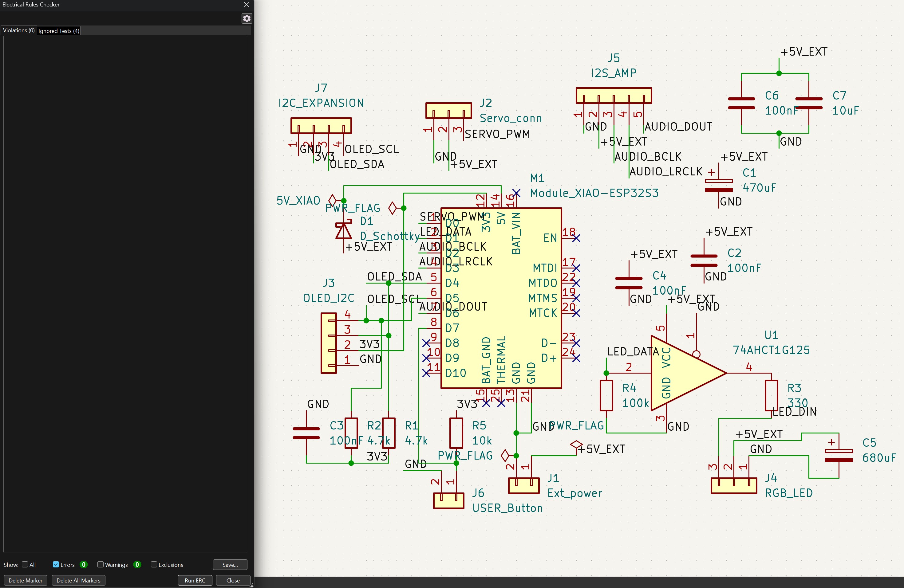Viewport: 904px width, 588px height.
Task: Select the C6 100nF capacitor symbol
Action: point(741,103)
